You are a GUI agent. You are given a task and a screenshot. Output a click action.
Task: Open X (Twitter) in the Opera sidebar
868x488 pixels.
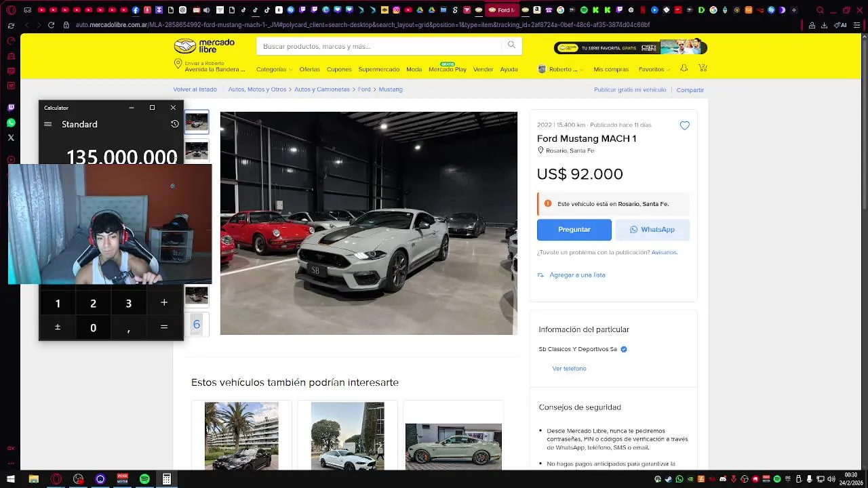click(x=11, y=138)
